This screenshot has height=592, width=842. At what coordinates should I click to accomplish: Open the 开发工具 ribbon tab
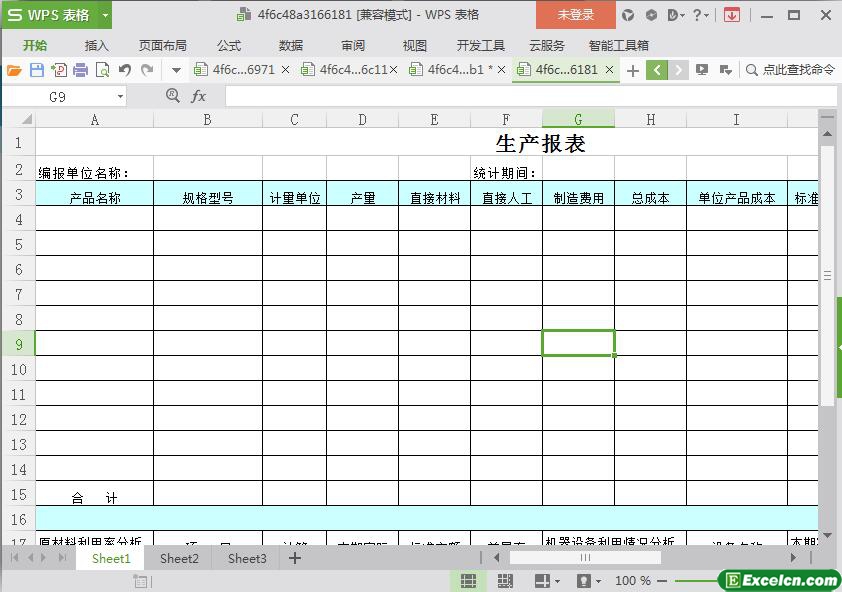481,46
